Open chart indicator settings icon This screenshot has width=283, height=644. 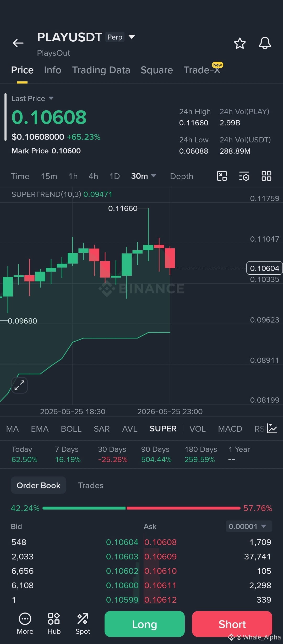(x=244, y=176)
